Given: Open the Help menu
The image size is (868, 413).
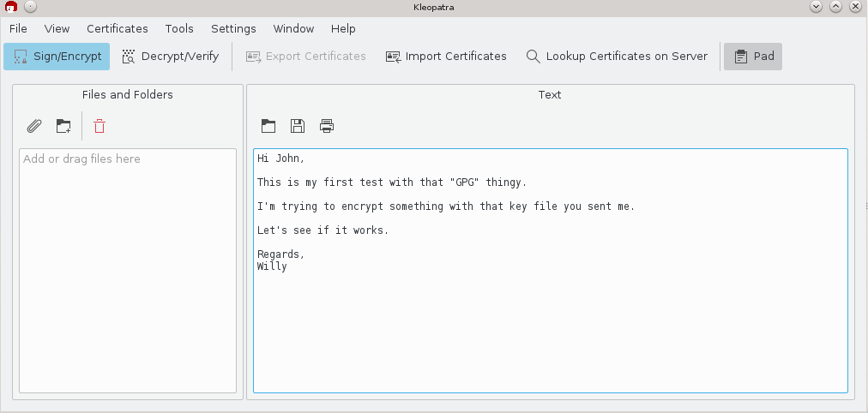Looking at the screenshot, I should click(x=343, y=28).
